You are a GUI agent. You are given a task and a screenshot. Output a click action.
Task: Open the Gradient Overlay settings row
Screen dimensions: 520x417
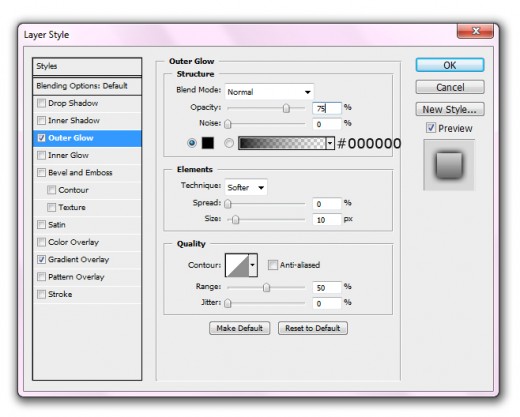pyautogui.click(x=87, y=259)
